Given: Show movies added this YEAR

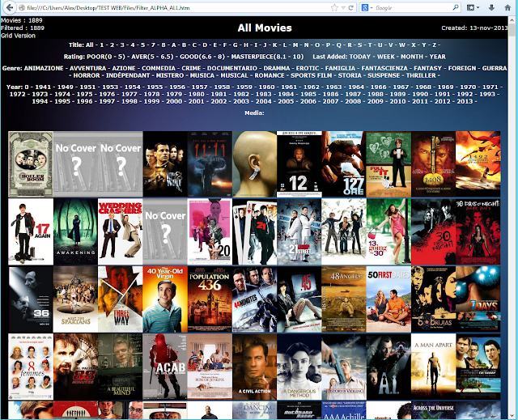Looking at the screenshot, I should point(437,57).
